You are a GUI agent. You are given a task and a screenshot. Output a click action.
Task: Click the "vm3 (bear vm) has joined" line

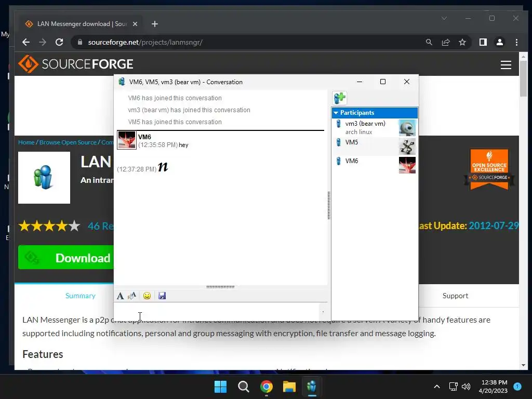[189, 110]
